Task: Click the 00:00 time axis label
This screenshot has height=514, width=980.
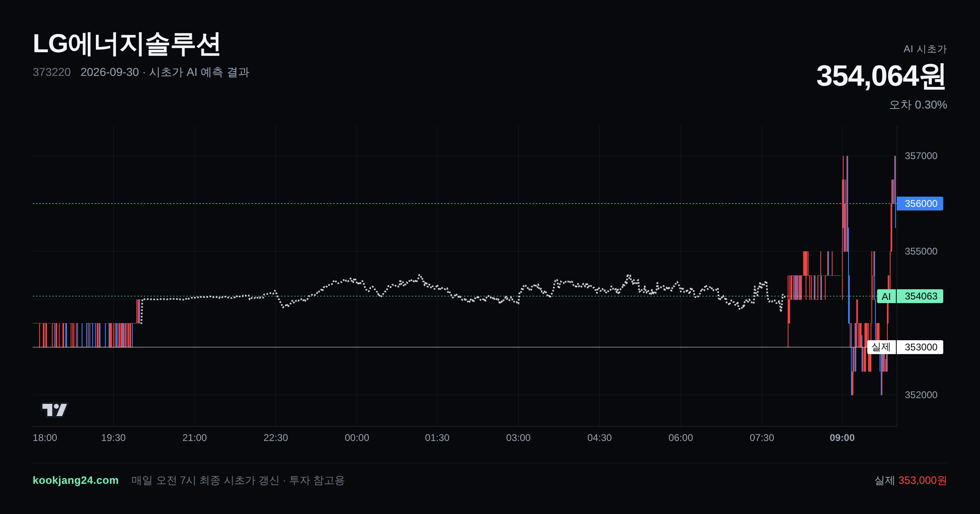Action: [357, 438]
